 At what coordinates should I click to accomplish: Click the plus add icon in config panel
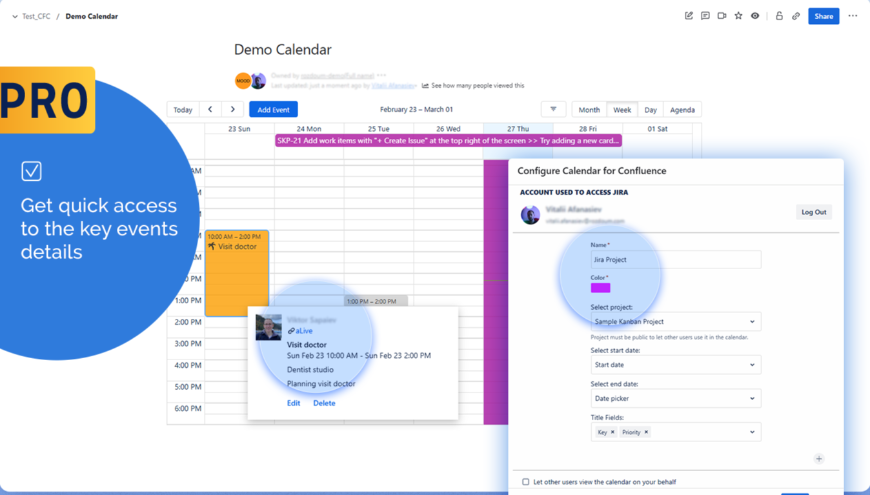pyautogui.click(x=819, y=458)
